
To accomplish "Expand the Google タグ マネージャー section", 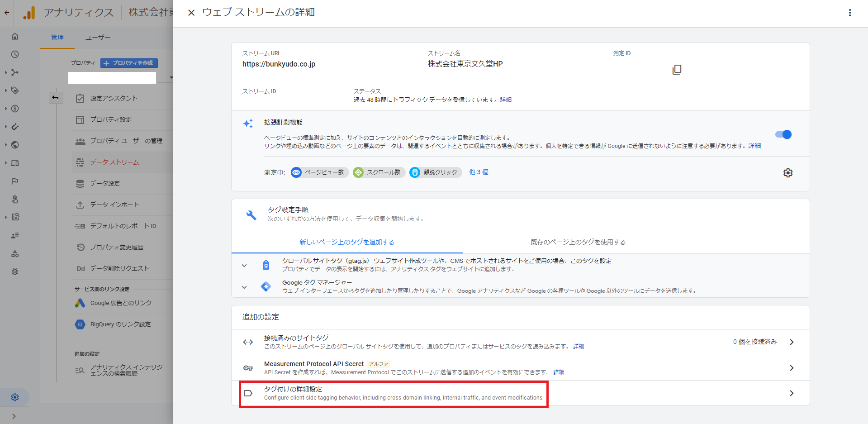I will pos(244,287).
